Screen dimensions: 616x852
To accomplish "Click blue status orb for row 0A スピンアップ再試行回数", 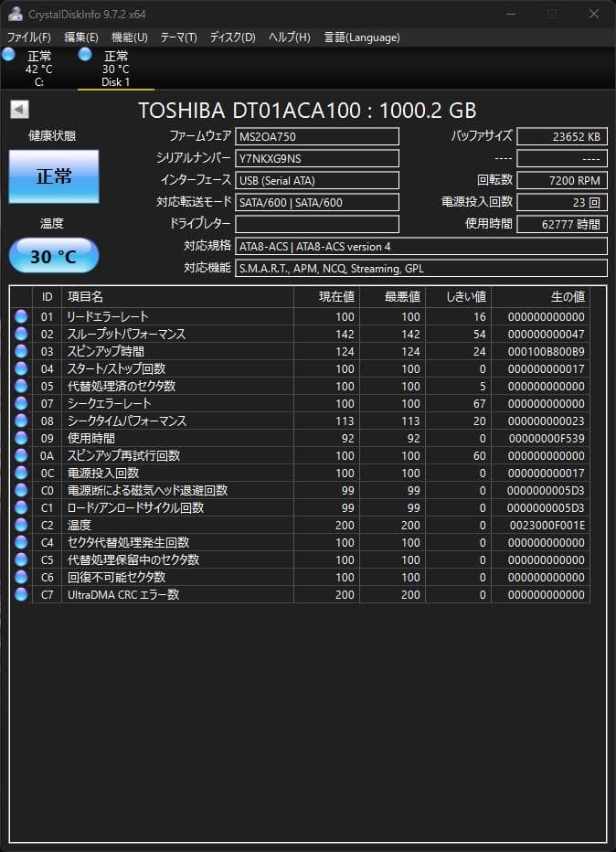I will 21,455.
